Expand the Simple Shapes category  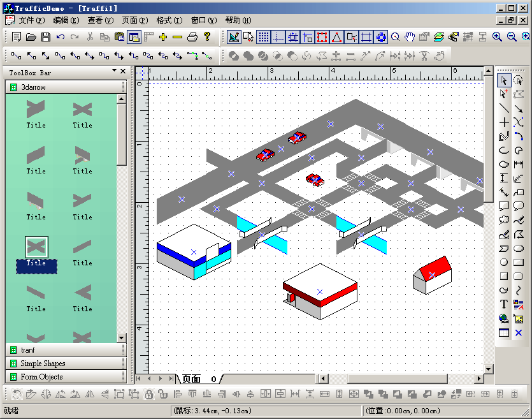(x=64, y=363)
